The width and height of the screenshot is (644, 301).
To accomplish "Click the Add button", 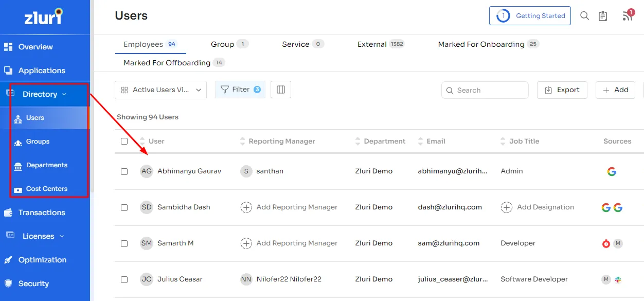I will coord(615,90).
